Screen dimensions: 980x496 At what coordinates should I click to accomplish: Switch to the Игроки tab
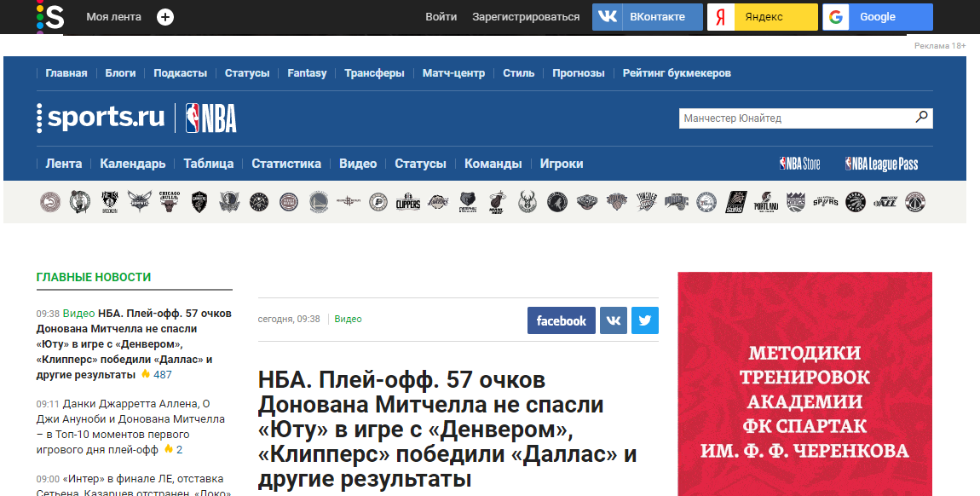coord(562,164)
